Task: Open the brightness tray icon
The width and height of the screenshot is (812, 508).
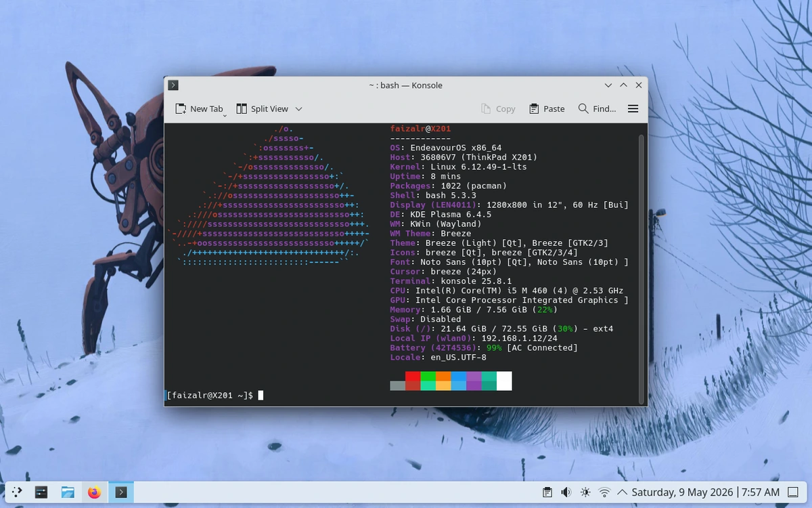Action: coord(585,492)
